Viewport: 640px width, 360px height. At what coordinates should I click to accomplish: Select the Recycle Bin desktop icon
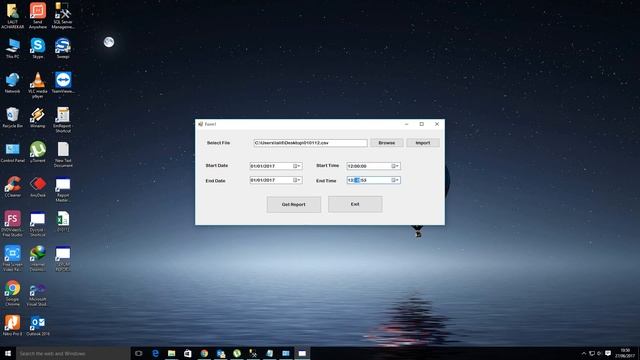(12, 118)
